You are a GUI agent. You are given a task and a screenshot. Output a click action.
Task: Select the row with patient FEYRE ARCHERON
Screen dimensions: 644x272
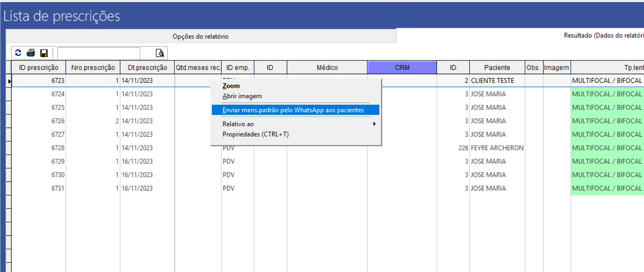[497, 148]
